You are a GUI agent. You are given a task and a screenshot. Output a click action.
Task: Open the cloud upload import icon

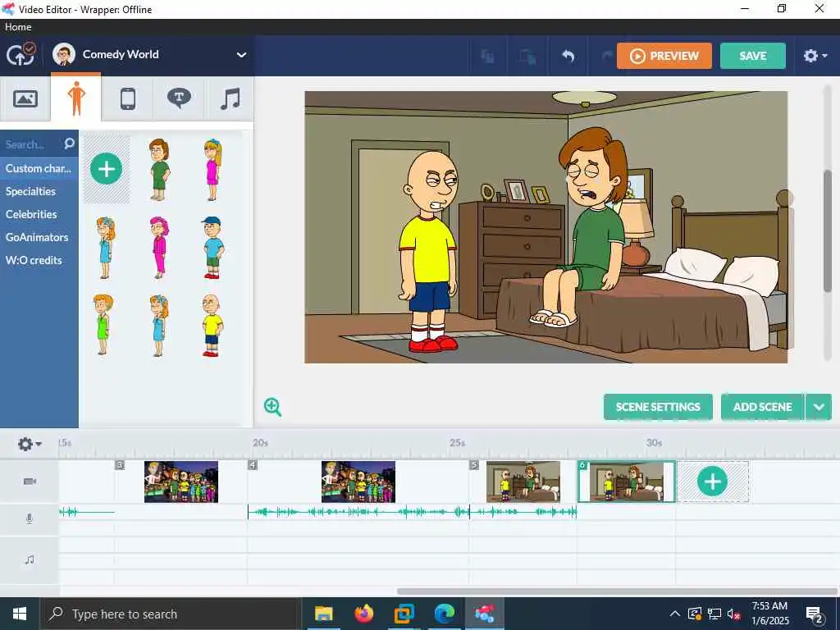click(21, 54)
